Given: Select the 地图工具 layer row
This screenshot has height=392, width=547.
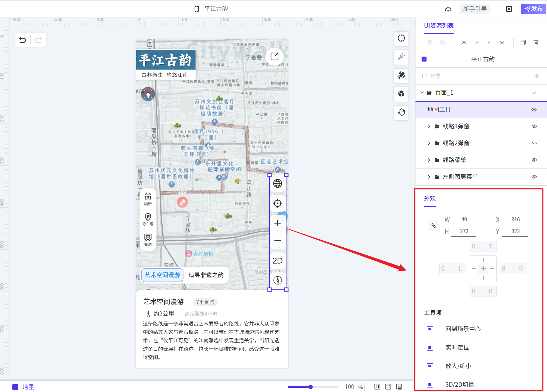Looking at the screenshot, I should [x=481, y=110].
